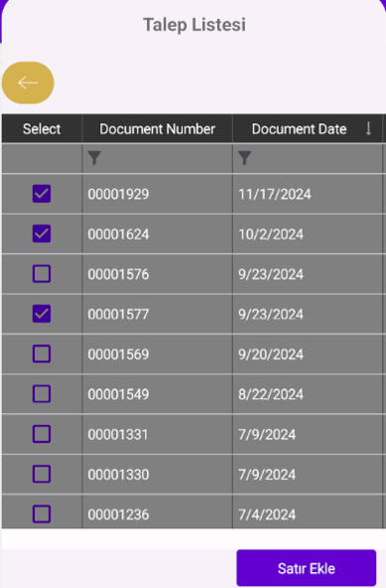Screen dimensions: 386x588
Task: Sort by the Document Number column header
Action: [x=158, y=129]
